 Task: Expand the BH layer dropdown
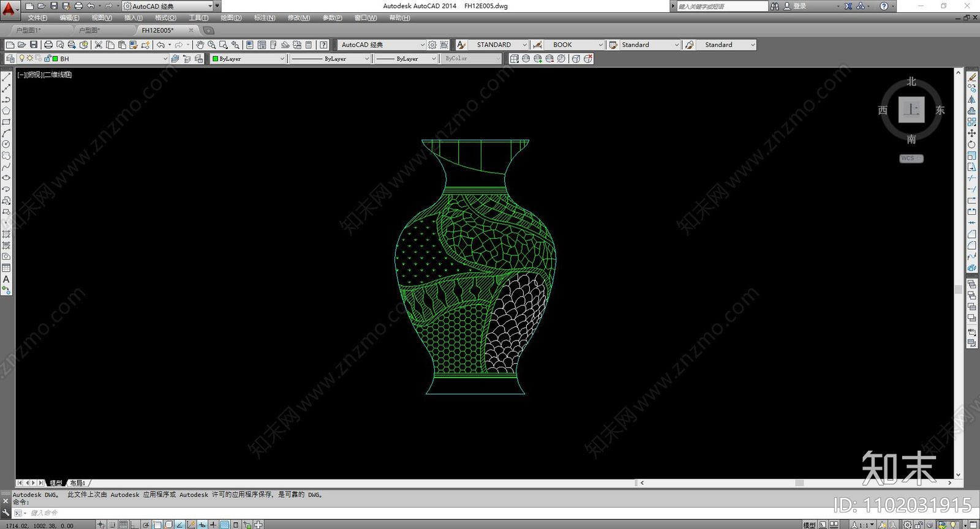pos(165,59)
